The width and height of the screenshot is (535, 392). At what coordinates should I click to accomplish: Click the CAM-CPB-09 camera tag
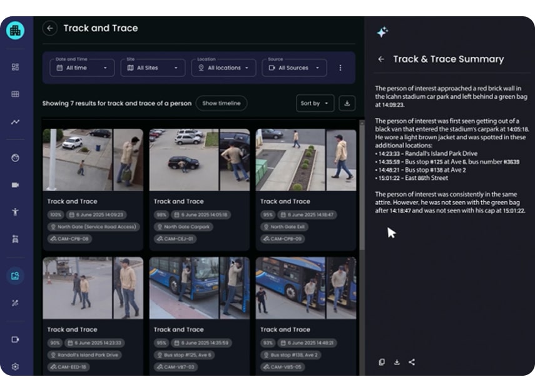point(282,239)
